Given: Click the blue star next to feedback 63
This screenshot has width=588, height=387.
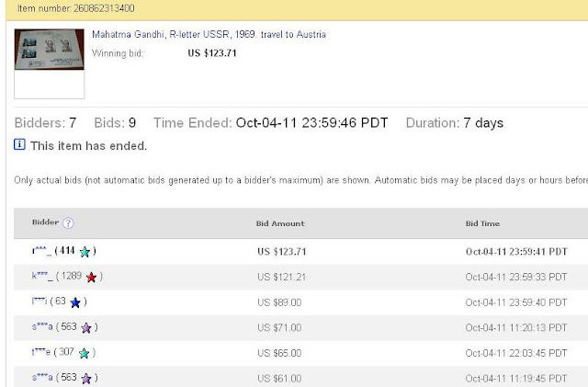Looking at the screenshot, I should pos(75,302).
